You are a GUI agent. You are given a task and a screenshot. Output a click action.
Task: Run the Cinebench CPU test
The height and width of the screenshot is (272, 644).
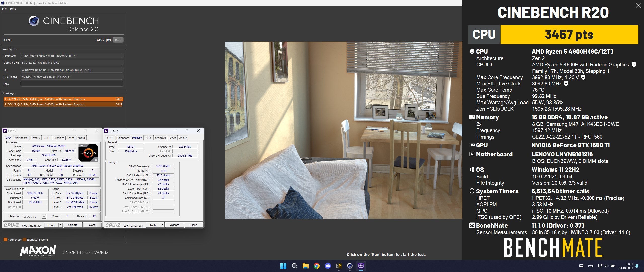click(118, 40)
